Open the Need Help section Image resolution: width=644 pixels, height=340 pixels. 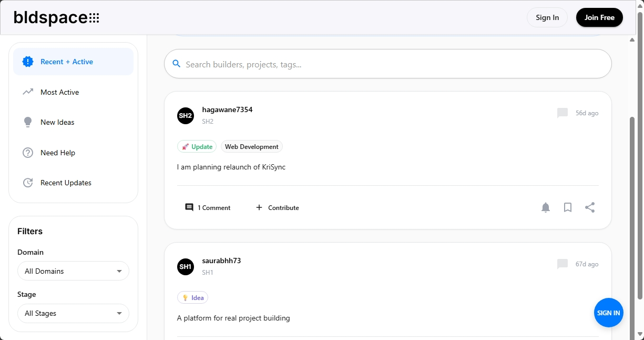(x=58, y=153)
